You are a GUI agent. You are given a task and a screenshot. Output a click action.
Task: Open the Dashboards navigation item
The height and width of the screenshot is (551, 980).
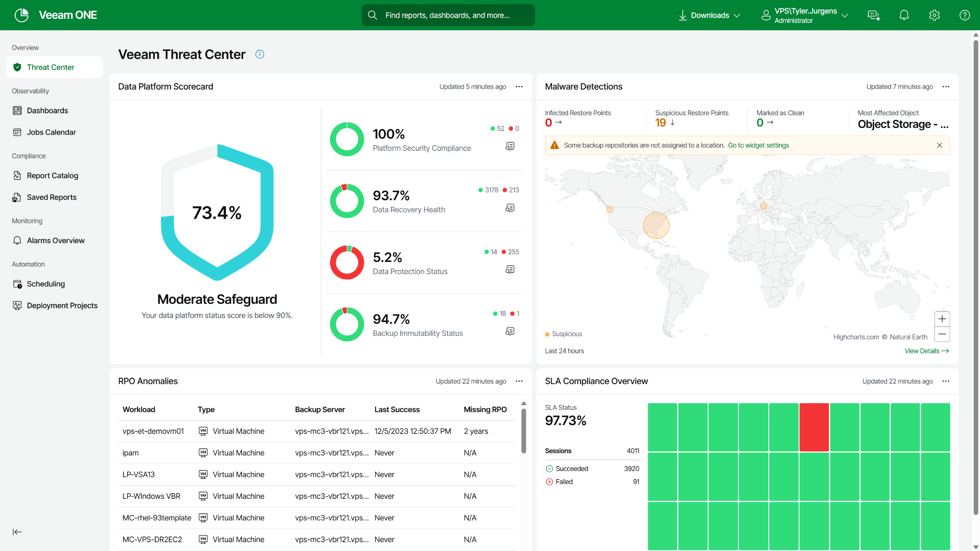47,111
